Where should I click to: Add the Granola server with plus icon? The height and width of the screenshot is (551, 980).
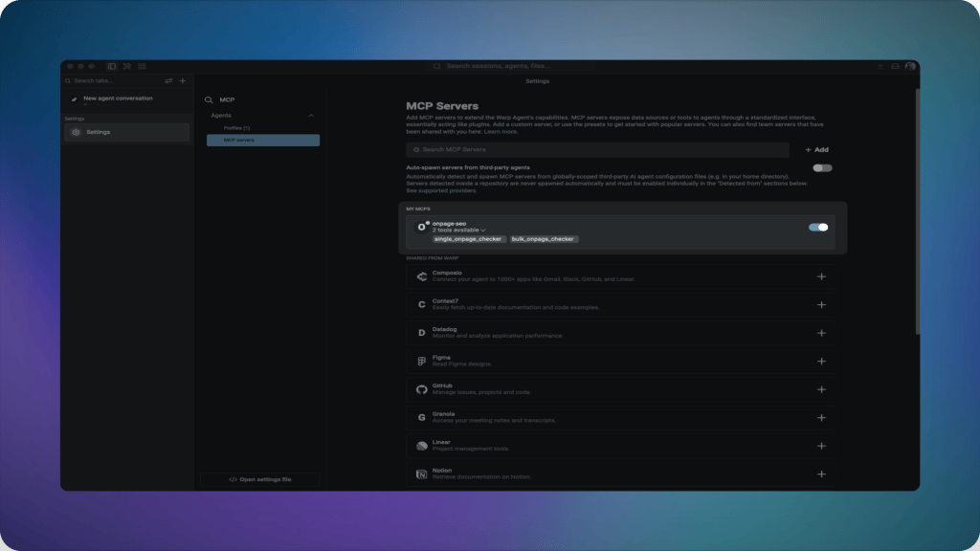821,417
